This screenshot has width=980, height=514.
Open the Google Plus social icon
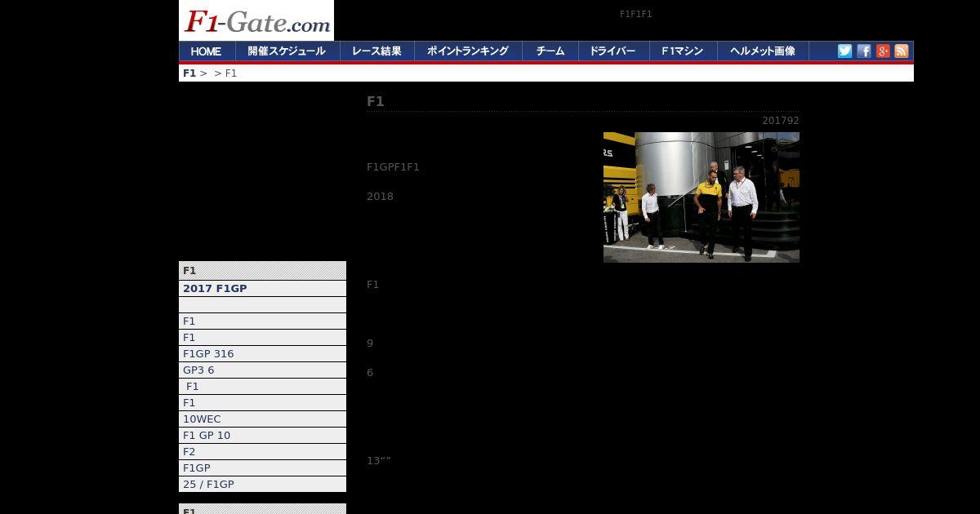[883, 51]
